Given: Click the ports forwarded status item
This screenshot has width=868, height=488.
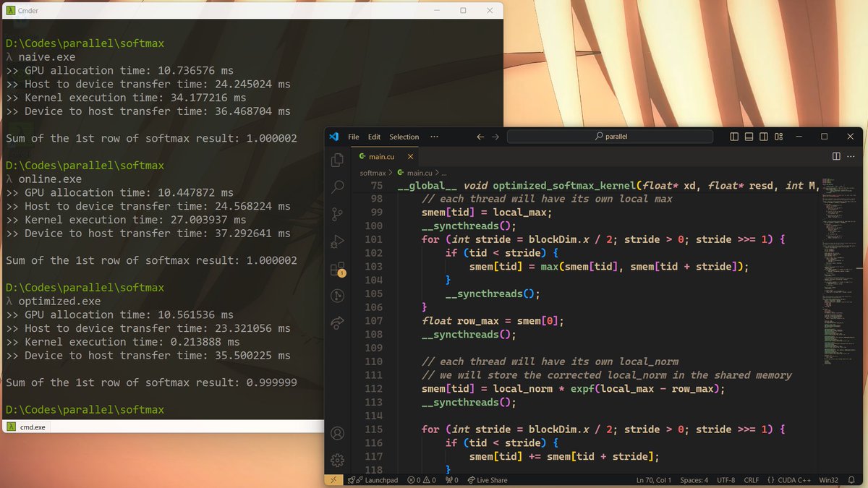Looking at the screenshot, I should pyautogui.click(x=451, y=480).
